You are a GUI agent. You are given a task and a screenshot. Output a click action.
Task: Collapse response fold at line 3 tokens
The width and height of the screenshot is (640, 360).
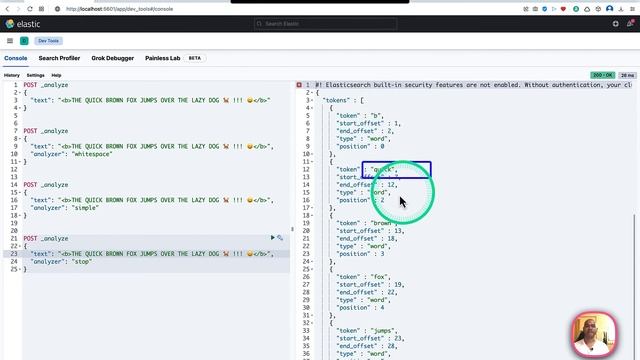pyautogui.click(x=312, y=100)
